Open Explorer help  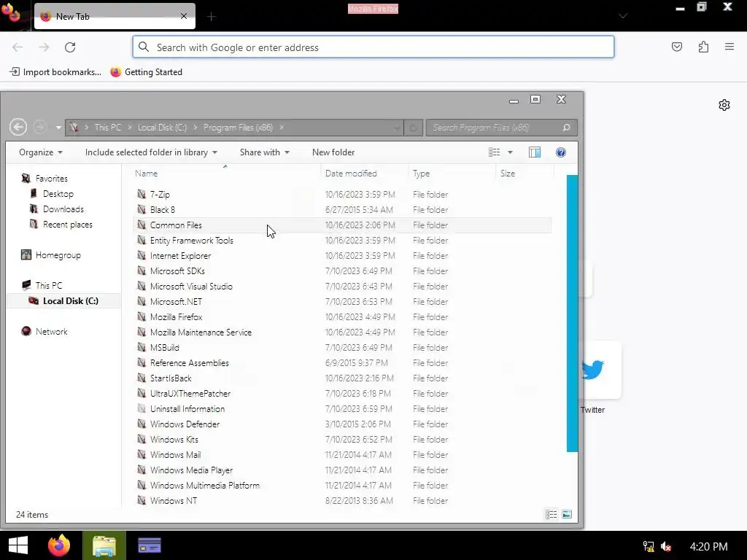pyautogui.click(x=561, y=152)
